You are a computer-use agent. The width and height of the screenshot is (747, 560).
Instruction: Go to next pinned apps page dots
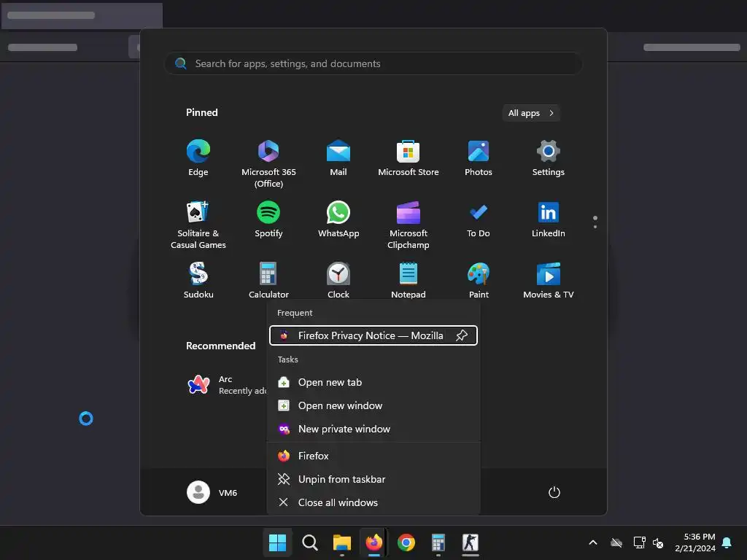point(595,222)
